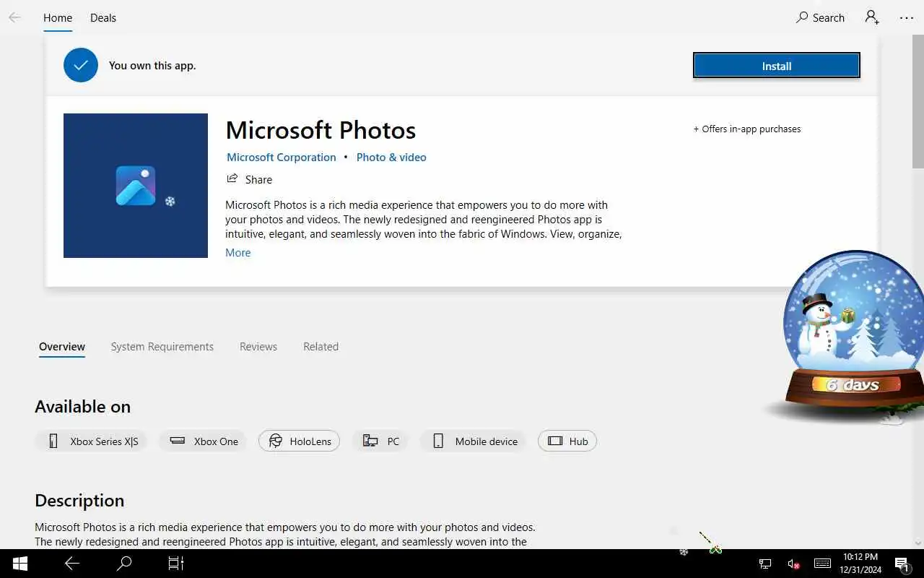Open Search in the Store
This screenshot has height=578, width=924.
[820, 17]
